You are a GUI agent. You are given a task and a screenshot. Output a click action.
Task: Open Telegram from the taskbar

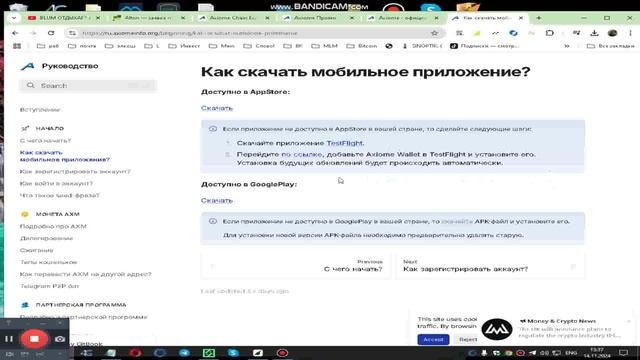184,353
